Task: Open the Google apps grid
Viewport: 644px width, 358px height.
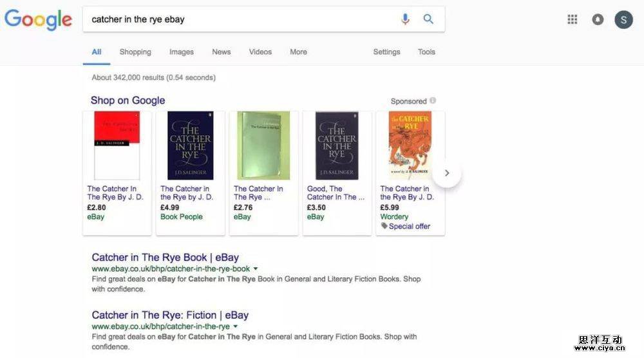Action: pos(572,19)
